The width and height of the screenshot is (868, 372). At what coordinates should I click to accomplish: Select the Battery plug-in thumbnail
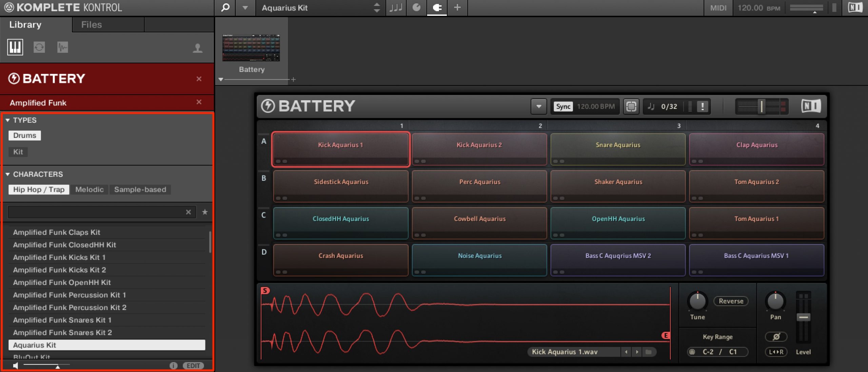(251, 48)
